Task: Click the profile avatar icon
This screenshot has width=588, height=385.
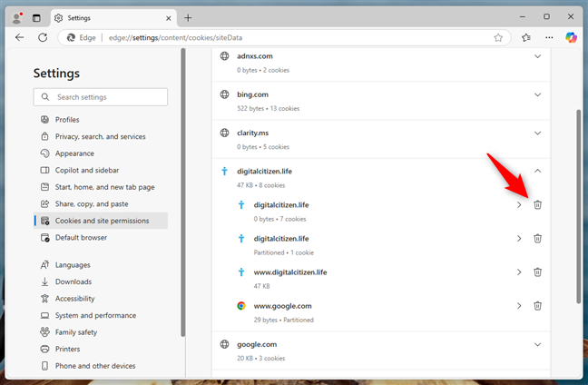Action: pyautogui.click(x=16, y=17)
